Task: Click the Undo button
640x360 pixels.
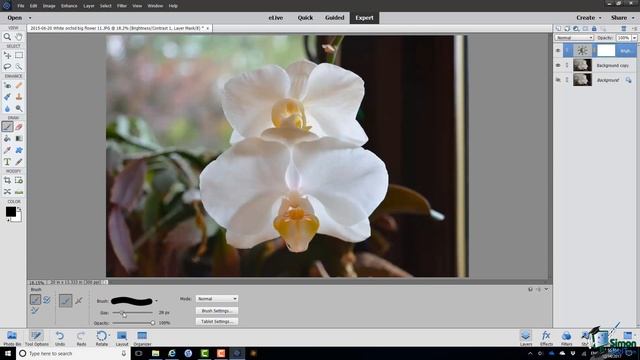Action: click(x=60, y=338)
